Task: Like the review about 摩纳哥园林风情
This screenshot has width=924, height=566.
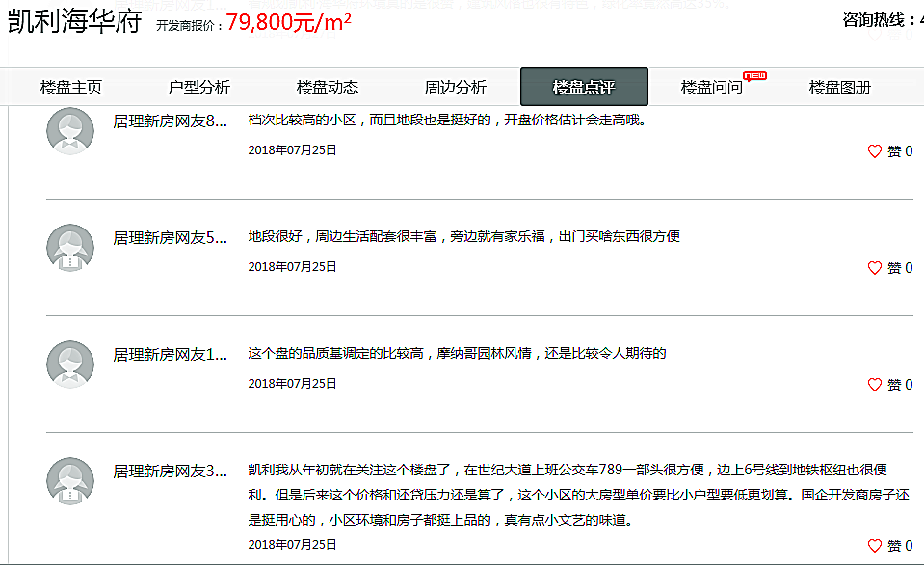Action: [875, 385]
